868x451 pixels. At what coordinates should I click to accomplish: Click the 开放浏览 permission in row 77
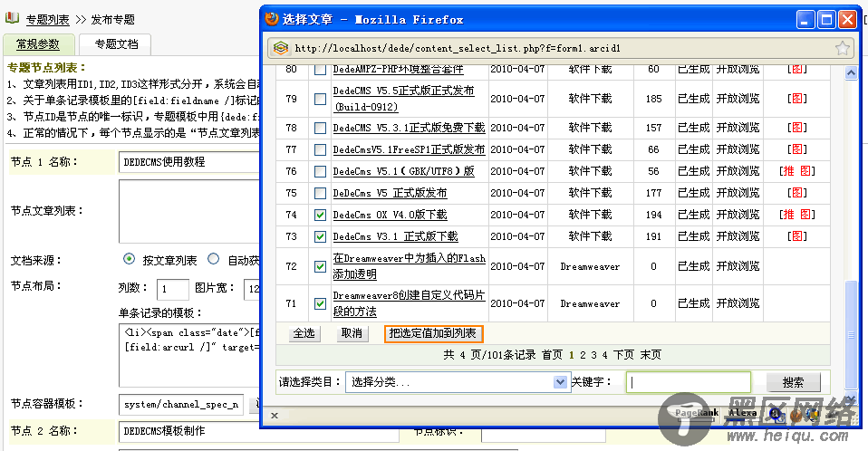pos(738,149)
